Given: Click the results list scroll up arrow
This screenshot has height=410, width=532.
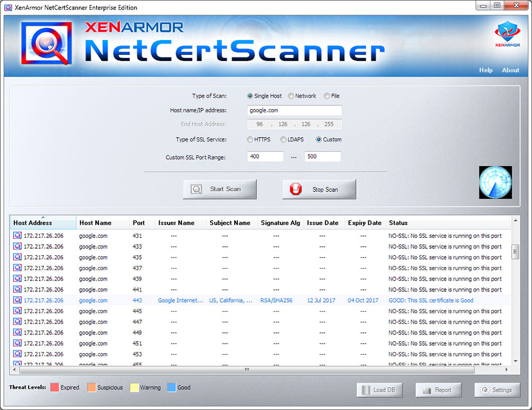Looking at the screenshot, I should pos(516,221).
